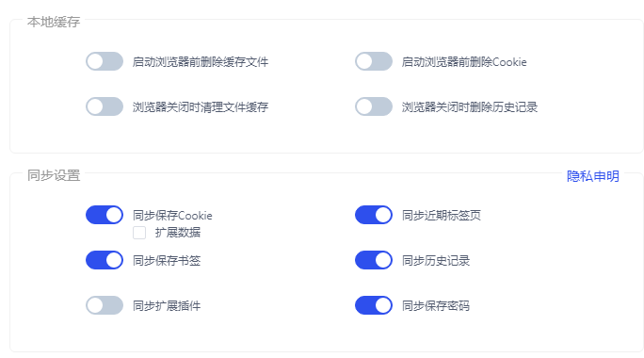Click the 同步设置 section heading

(54, 175)
